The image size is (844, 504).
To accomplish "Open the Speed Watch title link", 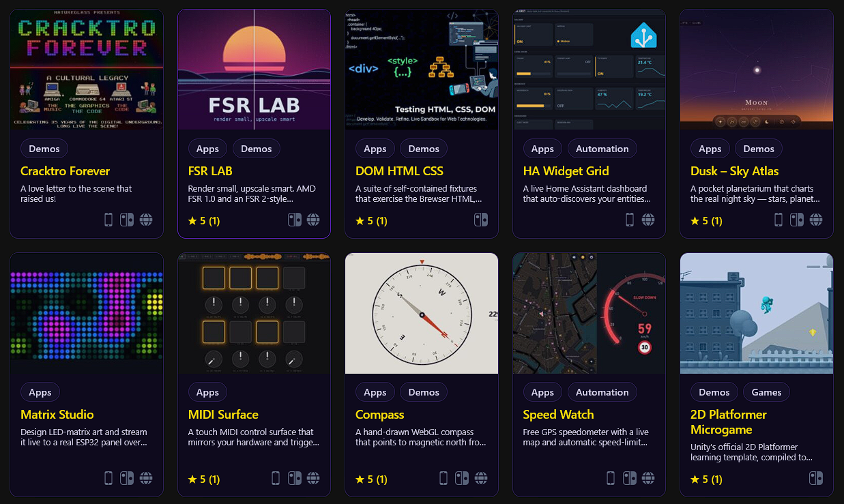I will 559,415.
